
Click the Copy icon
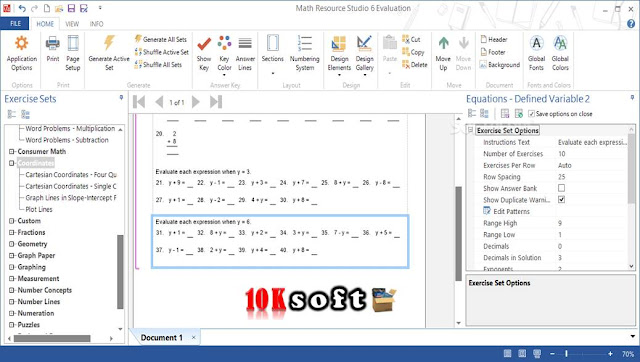[406, 52]
